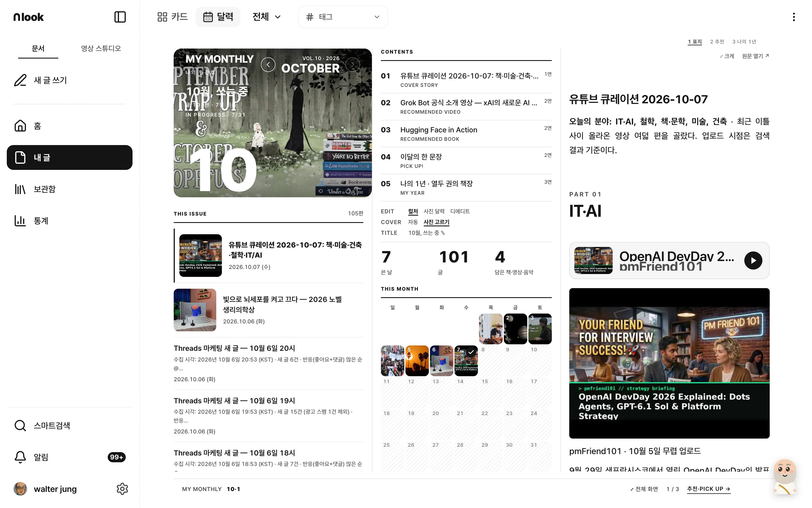Play the OpenAI DevDay video card
This screenshot has width=812, height=508.
(753, 260)
